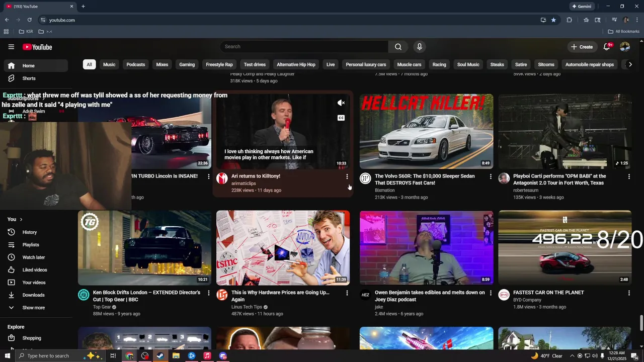Open options for Hardware Prices video

(347, 293)
